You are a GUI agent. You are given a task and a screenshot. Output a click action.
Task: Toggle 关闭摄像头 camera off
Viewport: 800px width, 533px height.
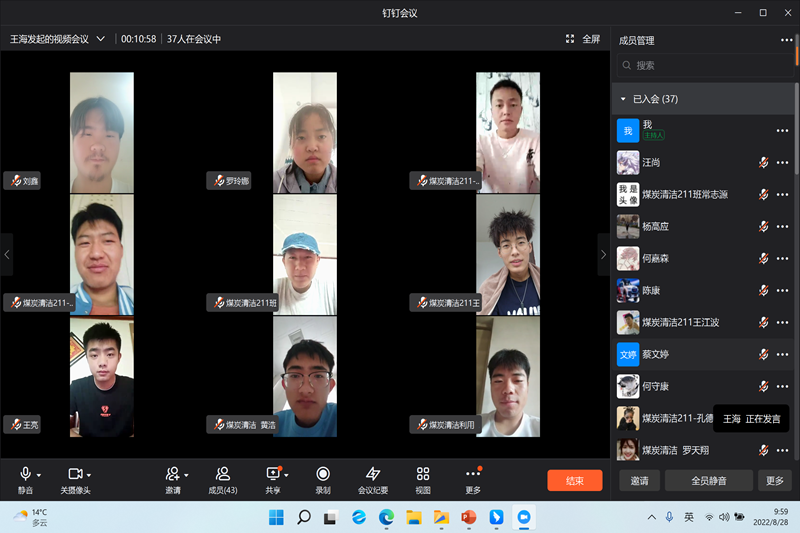(x=74, y=474)
